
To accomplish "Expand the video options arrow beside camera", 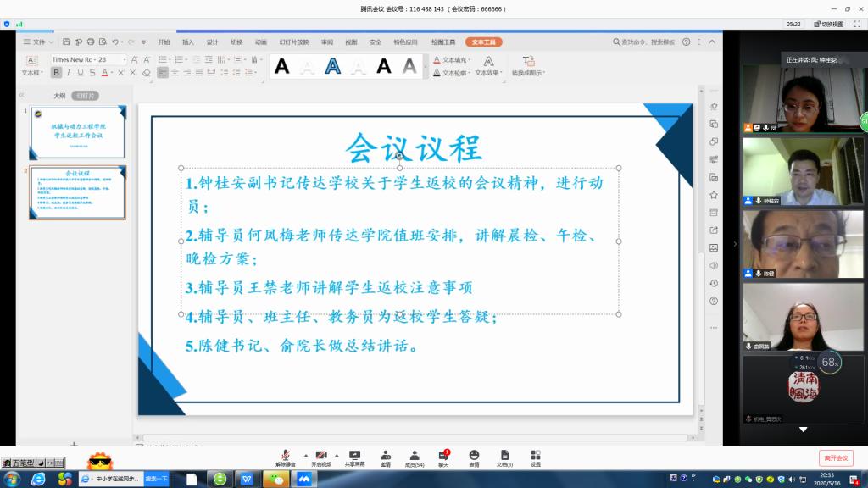I will click(x=336, y=454).
